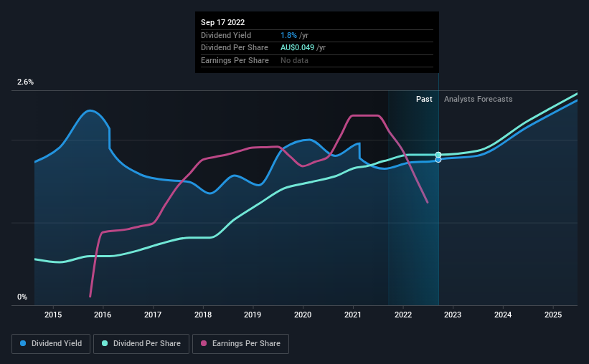589x364 pixels.
Task: Click the Past region label
Action: (x=424, y=99)
